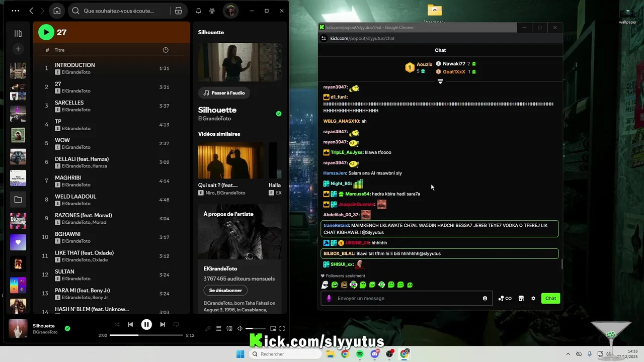Go back in Spotify navigation

tap(31, 11)
